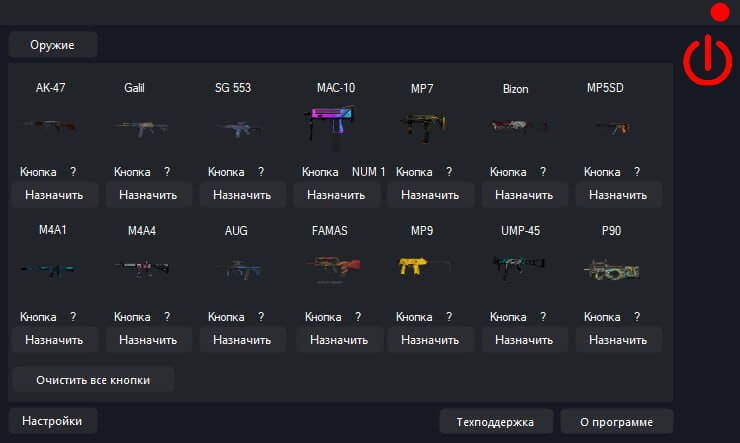The height and width of the screenshot is (443, 740).
Task: Click the red status indicator dot
Action: (719, 12)
